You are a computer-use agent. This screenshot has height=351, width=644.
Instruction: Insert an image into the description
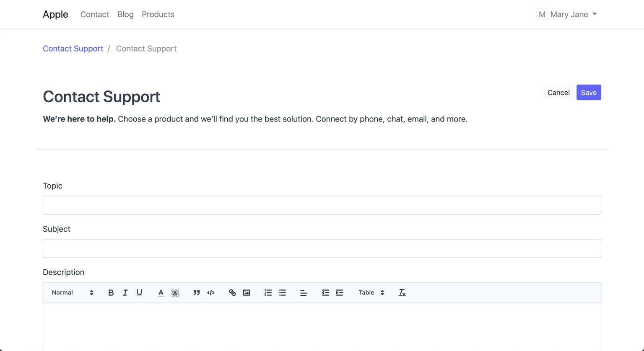point(247,293)
